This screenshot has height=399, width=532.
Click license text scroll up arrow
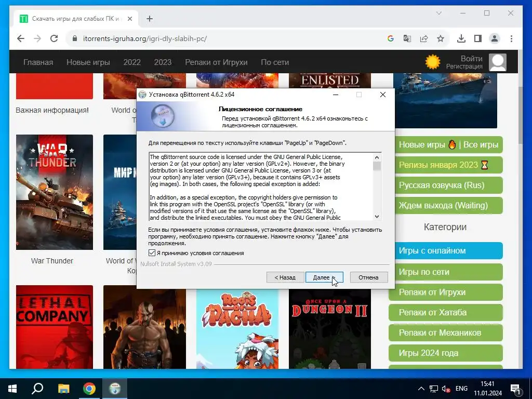[x=377, y=157]
